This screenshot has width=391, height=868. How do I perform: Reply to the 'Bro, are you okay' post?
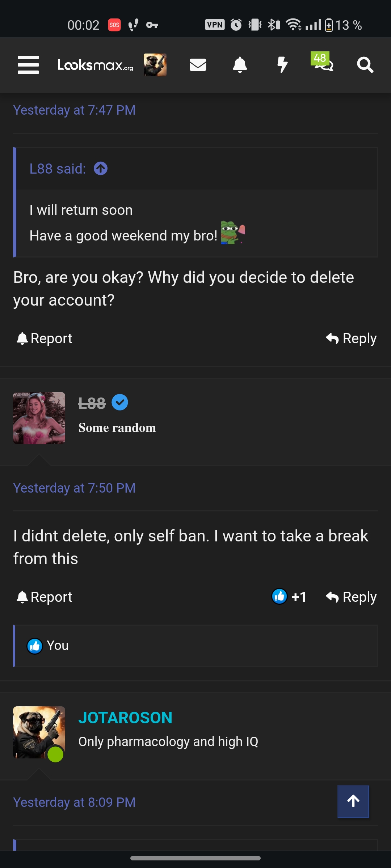(351, 339)
